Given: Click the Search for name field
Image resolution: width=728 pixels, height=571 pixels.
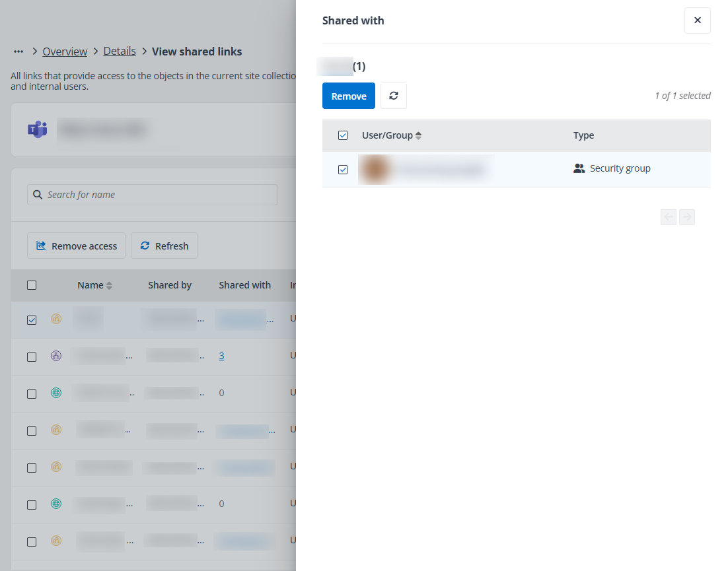Looking at the screenshot, I should [x=159, y=195].
